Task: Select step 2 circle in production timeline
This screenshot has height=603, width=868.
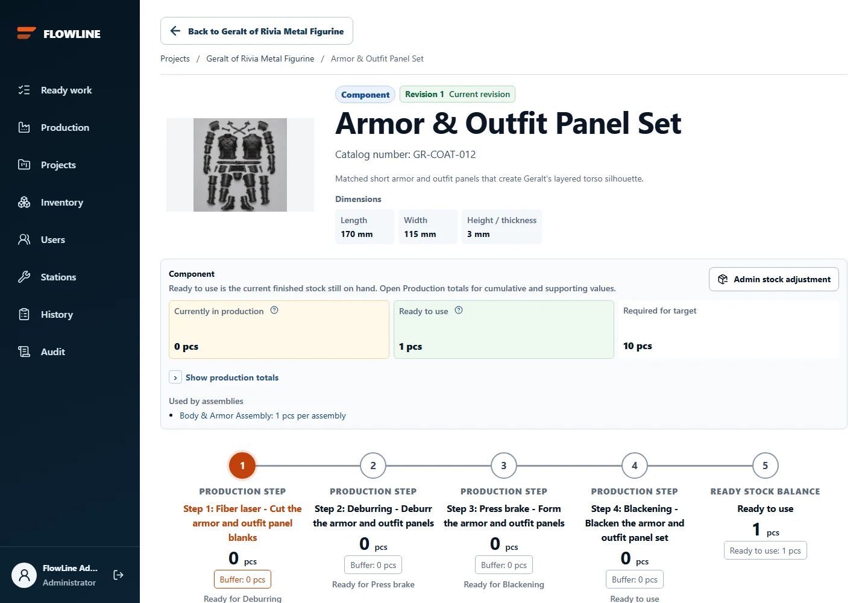Action: pyautogui.click(x=373, y=466)
